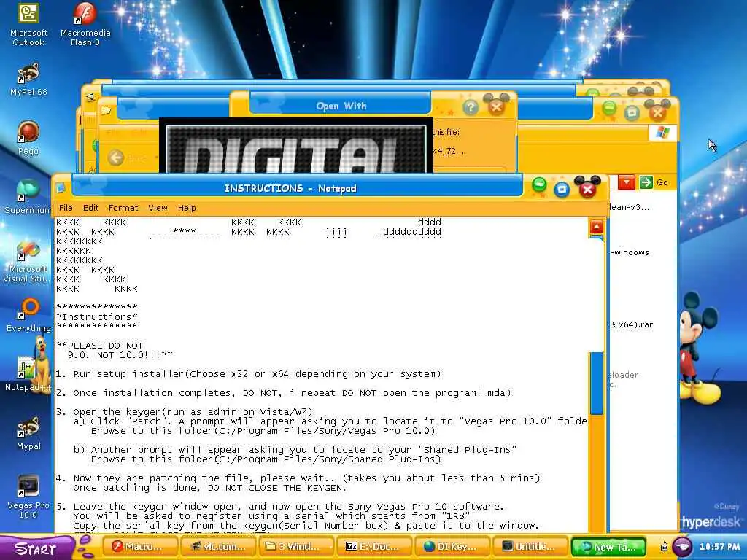Open the Everything search shortcut

pos(28,315)
